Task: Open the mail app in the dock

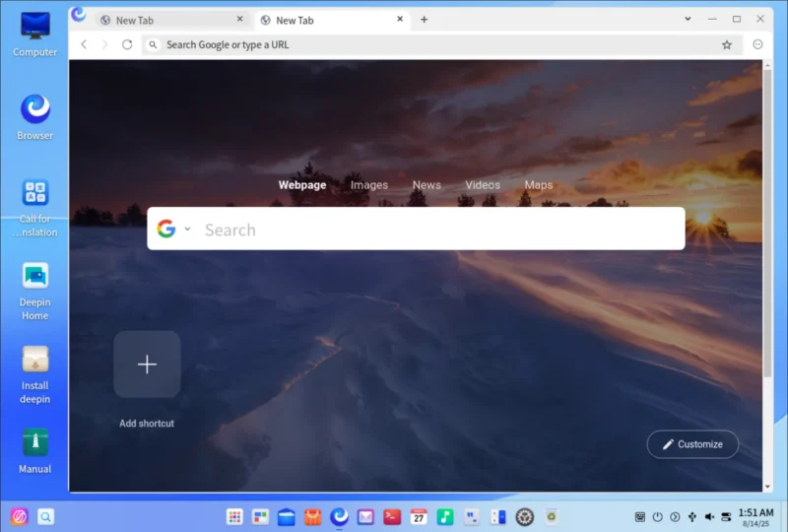Action: point(365,516)
